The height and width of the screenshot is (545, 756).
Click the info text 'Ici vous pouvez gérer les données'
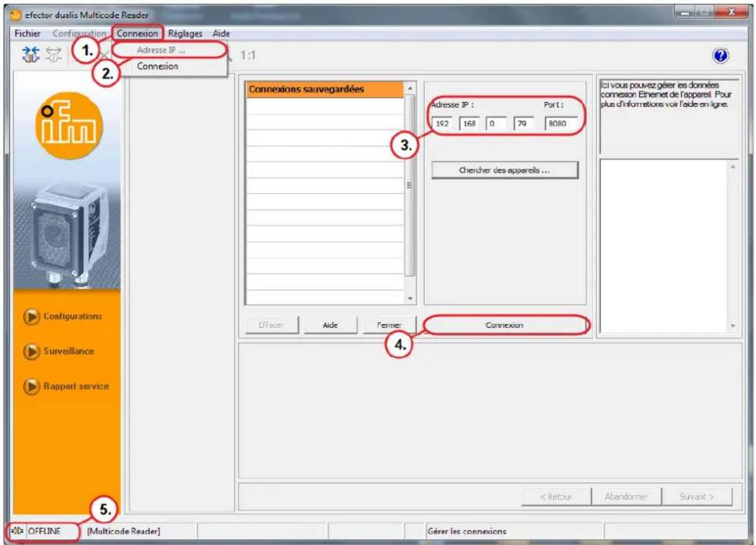(661, 85)
